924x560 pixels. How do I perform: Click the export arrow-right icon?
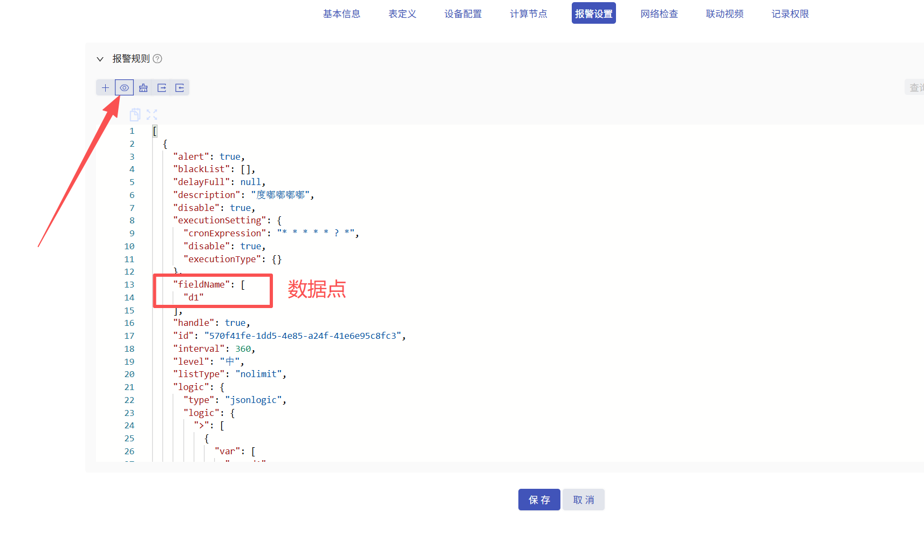point(161,88)
